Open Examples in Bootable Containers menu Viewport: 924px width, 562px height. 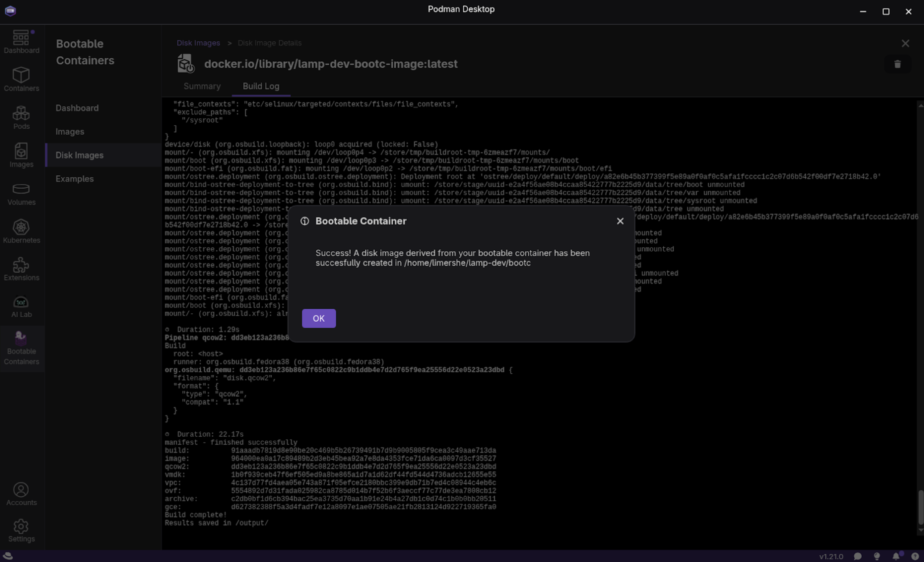pos(75,179)
